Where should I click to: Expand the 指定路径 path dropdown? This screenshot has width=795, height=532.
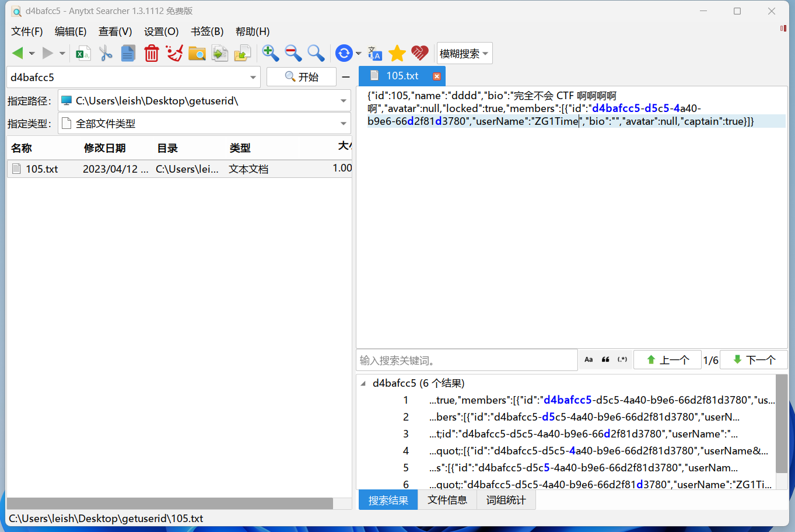point(344,101)
